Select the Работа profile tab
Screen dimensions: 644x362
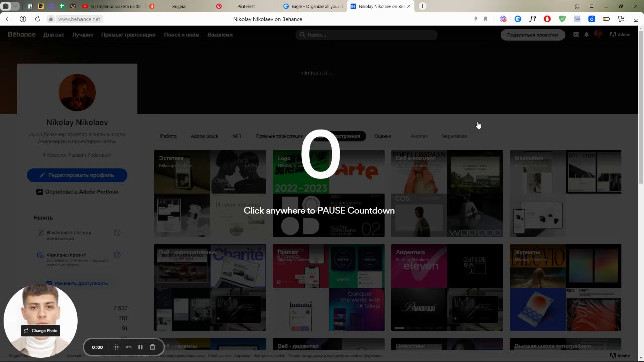(x=169, y=136)
